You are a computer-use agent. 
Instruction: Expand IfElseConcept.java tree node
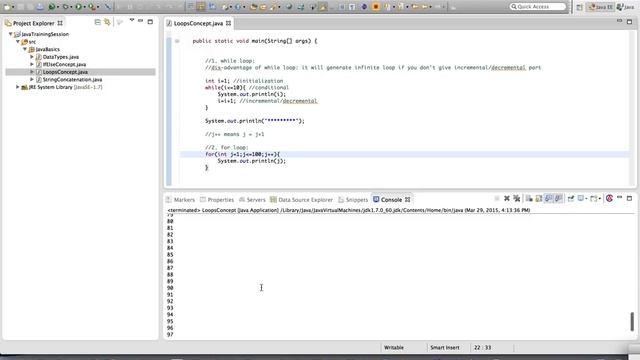click(x=32, y=64)
